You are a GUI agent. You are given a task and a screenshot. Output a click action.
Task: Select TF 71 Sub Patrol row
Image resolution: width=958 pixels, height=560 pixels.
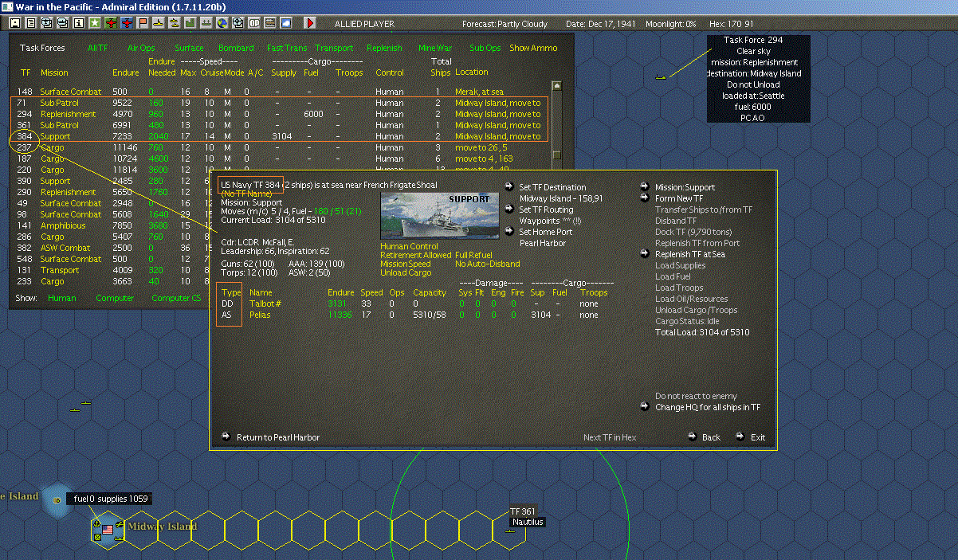point(279,103)
